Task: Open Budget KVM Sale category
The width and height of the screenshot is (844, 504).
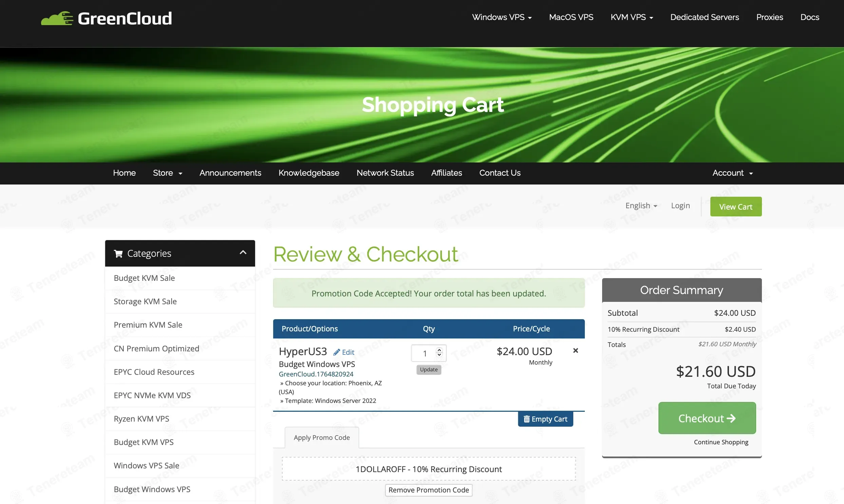Action: 180,278
